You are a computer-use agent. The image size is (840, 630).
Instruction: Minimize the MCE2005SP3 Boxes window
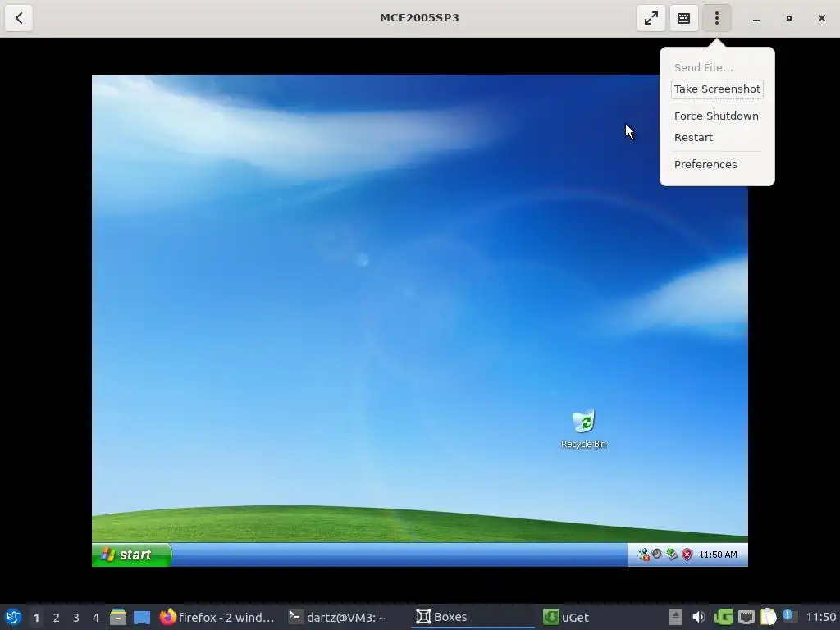tap(756, 18)
